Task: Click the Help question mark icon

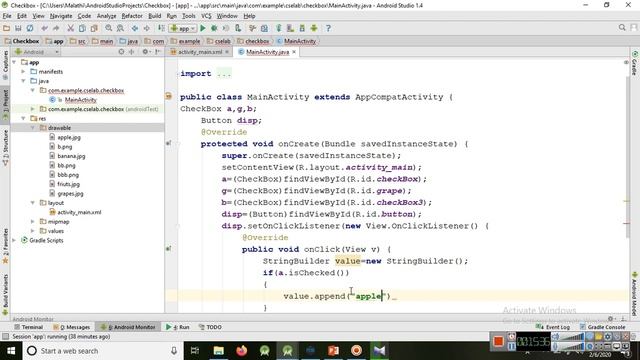Action: 328,28
